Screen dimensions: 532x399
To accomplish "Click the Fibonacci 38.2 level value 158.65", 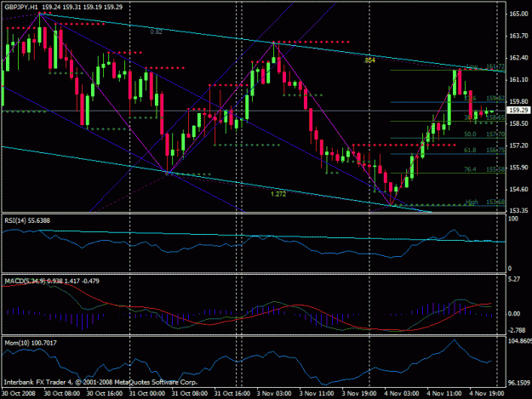I will (495, 117).
